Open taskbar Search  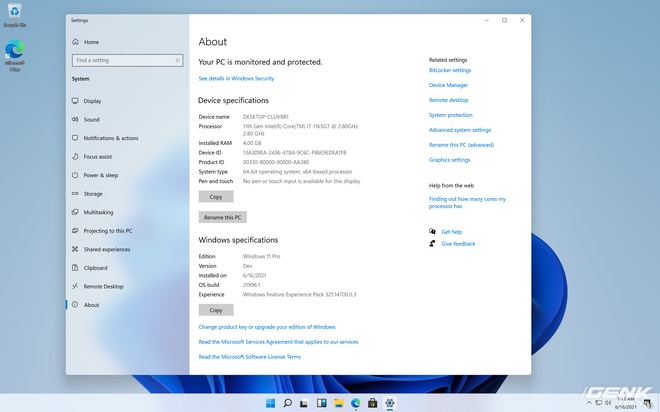click(287, 403)
